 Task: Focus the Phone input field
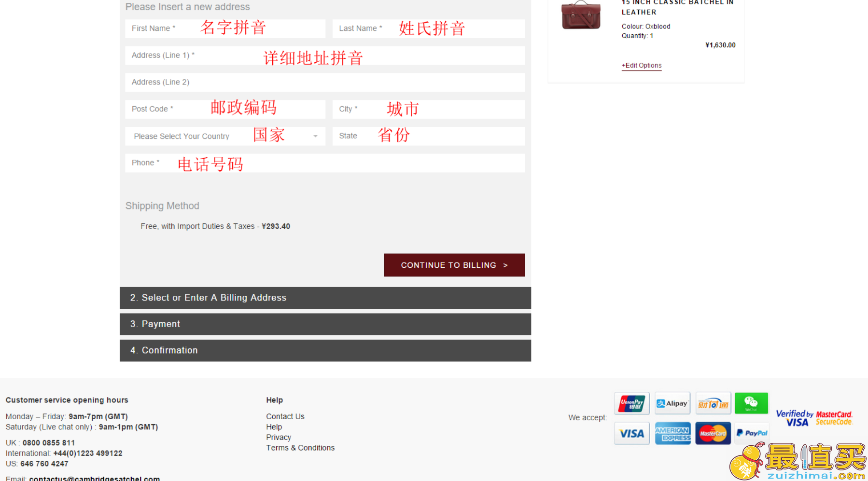[x=325, y=163]
